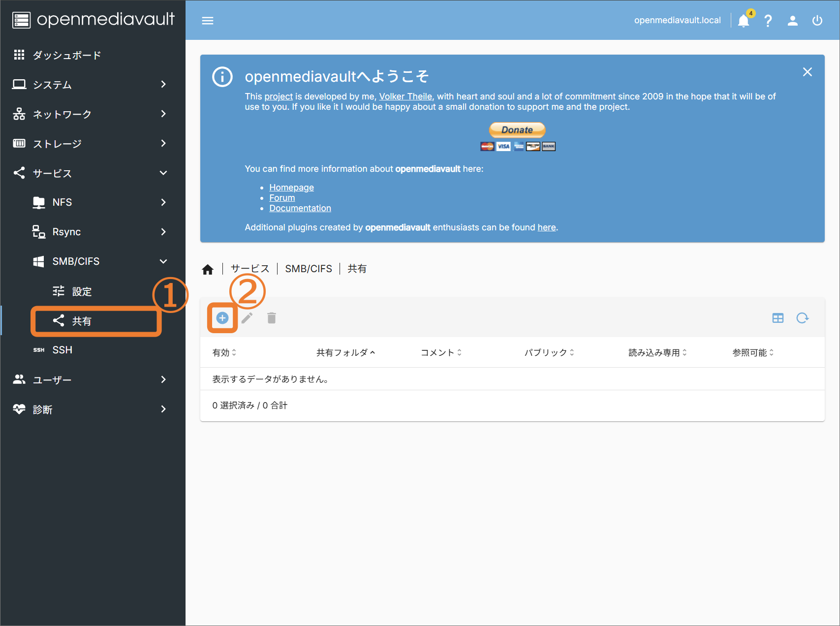Toggle the hamburger navigation menu
This screenshot has height=626, width=840.
(208, 21)
